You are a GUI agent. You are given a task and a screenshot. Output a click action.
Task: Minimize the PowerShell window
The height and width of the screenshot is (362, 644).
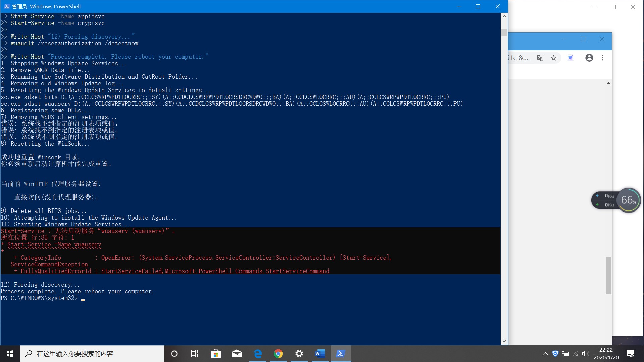point(459,6)
